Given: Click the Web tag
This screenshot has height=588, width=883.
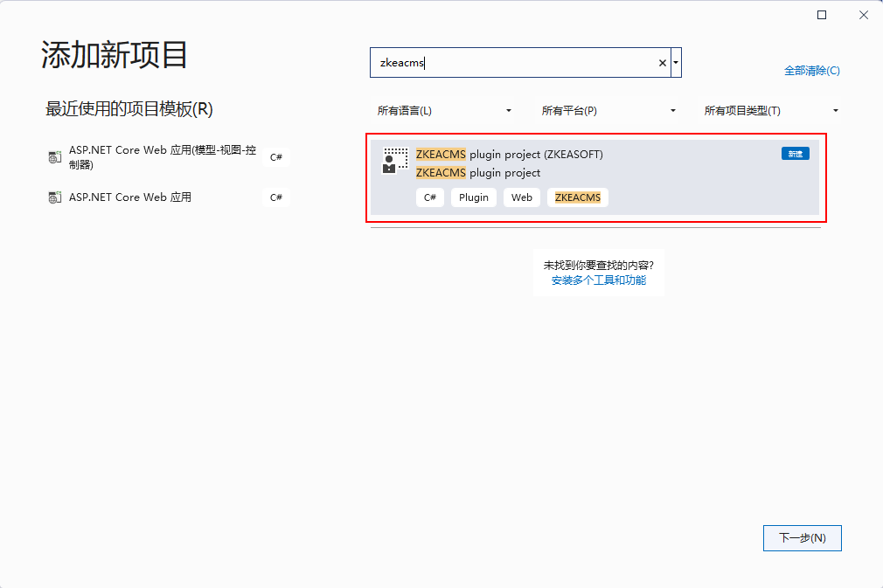Looking at the screenshot, I should coord(521,197).
